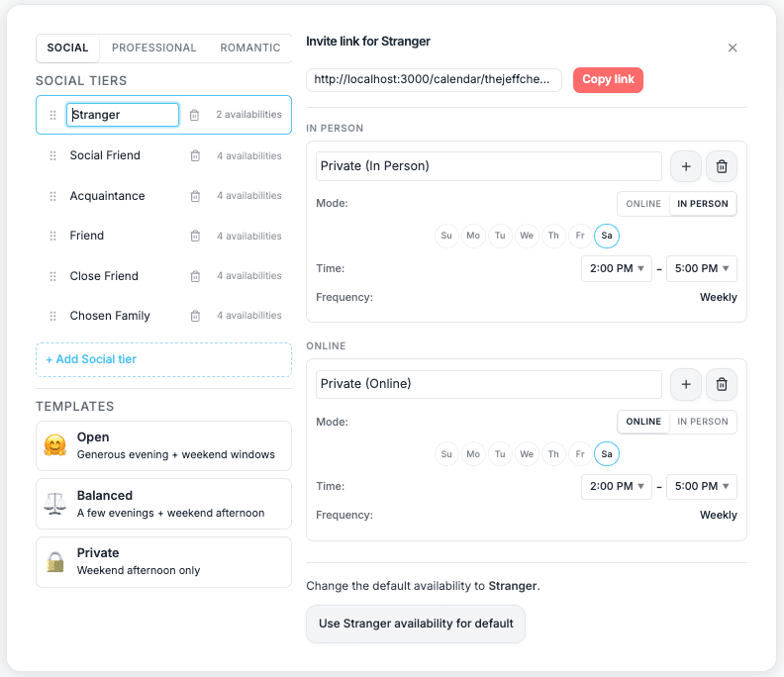Toggle Th day in Online card
Viewport: 784px width, 677px height.
[x=553, y=454]
